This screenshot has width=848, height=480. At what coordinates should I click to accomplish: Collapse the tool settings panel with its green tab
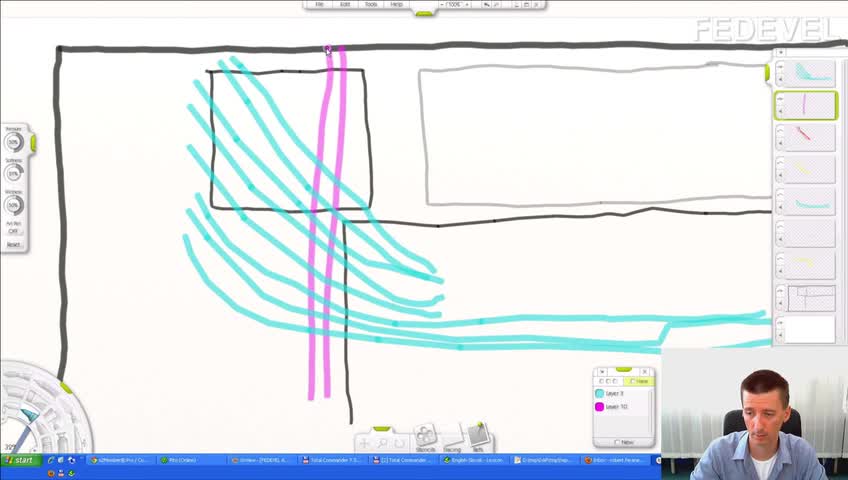(33, 143)
